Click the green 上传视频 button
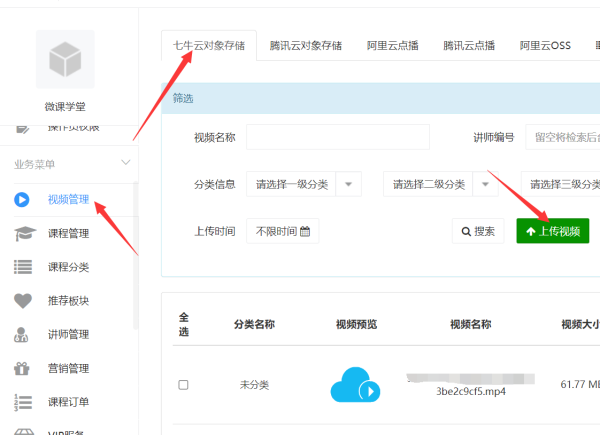The width and height of the screenshot is (600, 435). tap(553, 231)
